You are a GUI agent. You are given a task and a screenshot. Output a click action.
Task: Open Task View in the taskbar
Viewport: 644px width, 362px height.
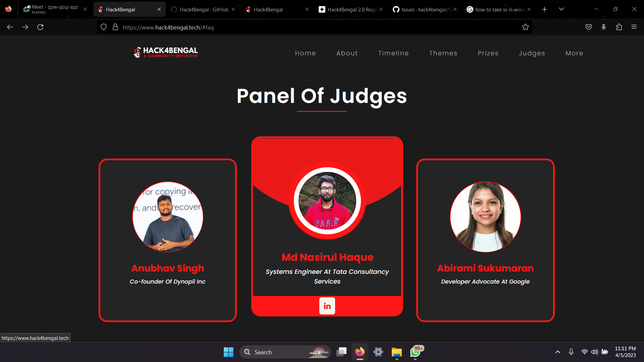[x=341, y=352]
